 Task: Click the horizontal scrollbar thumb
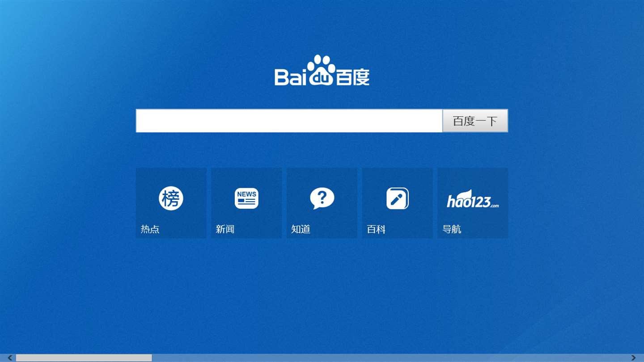coord(84,358)
